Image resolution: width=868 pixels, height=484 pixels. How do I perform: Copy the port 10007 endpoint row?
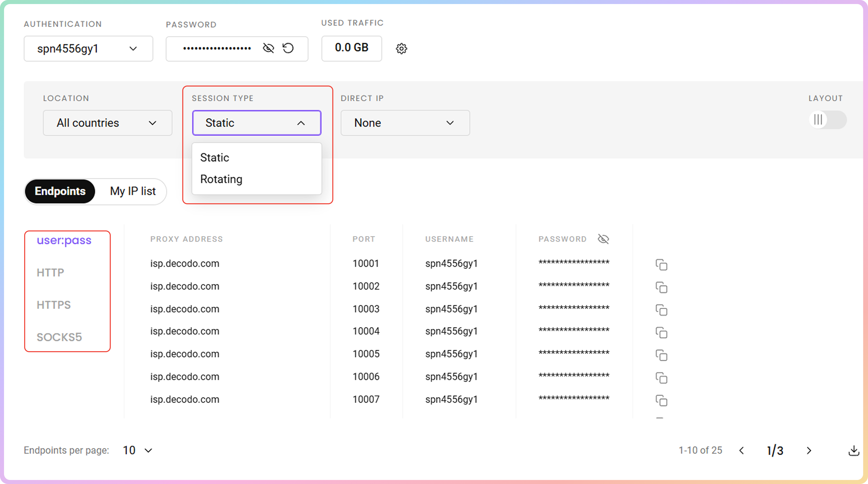click(661, 400)
